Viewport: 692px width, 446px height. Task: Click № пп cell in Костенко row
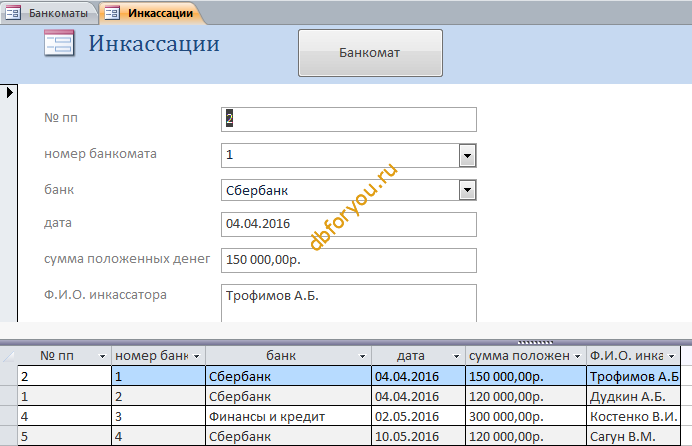coord(64,416)
